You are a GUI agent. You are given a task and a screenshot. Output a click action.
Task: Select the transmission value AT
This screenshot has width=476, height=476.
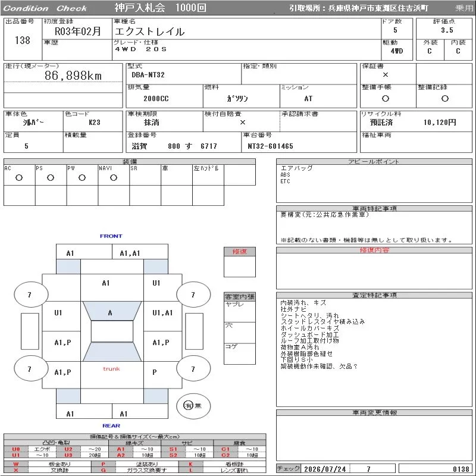click(x=308, y=99)
